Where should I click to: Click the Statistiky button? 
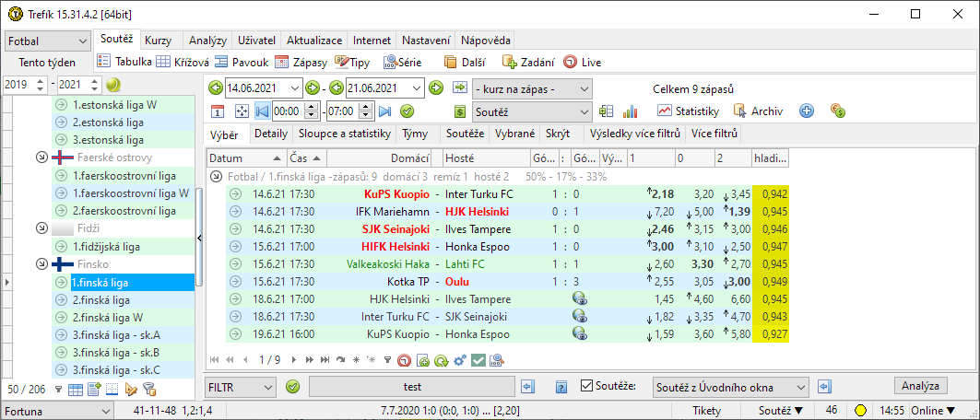[x=688, y=111]
